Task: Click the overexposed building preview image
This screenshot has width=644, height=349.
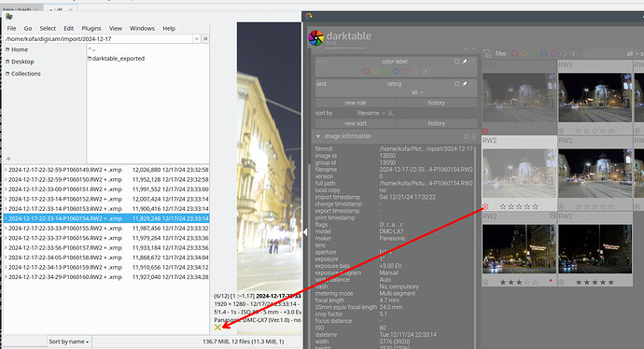Action: (x=269, y=156)
